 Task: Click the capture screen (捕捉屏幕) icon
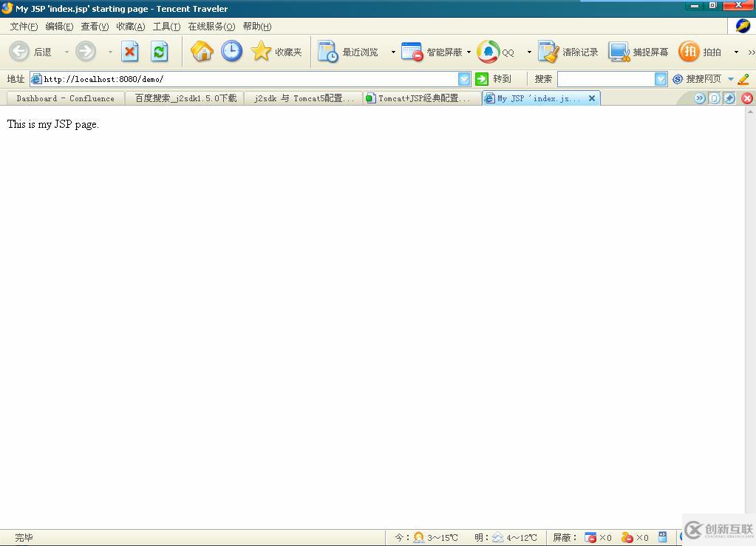[x=619, y=52]
